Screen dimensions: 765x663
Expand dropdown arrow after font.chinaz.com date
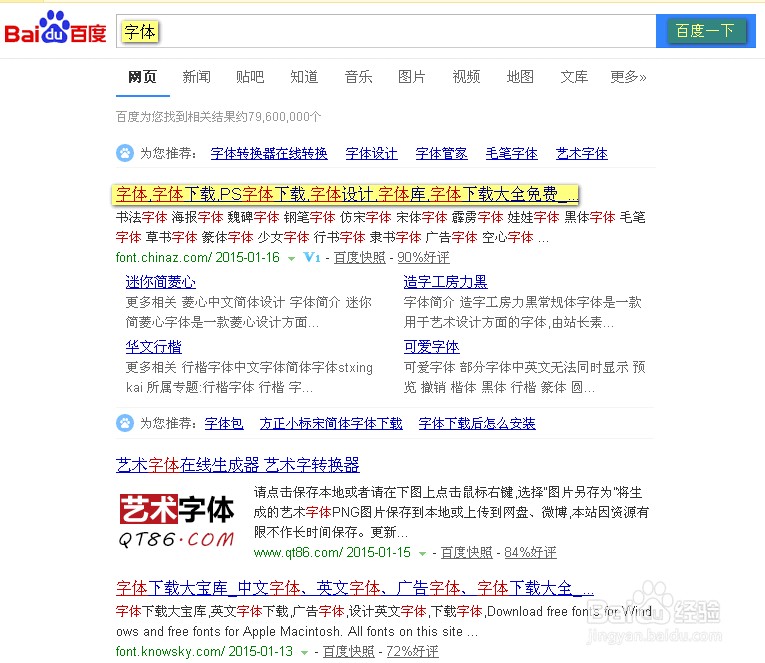pos(291,259)
